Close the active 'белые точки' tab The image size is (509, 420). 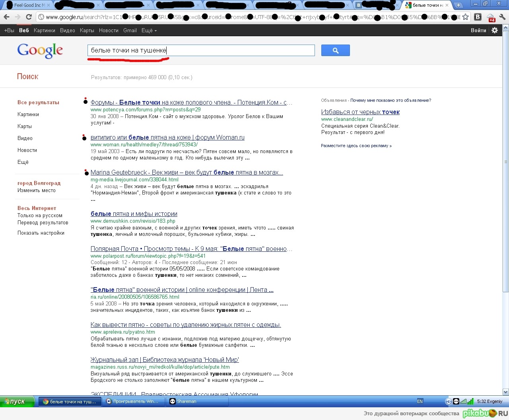click(447, 5)
